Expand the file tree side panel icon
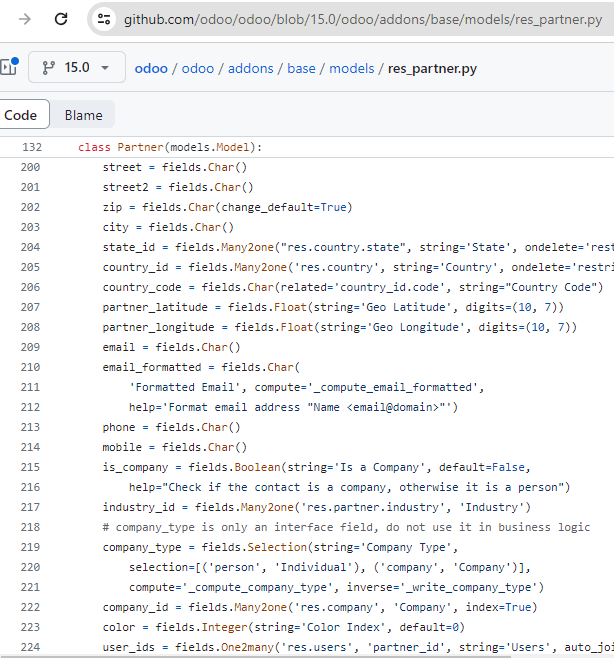 [x=9, y=66]
